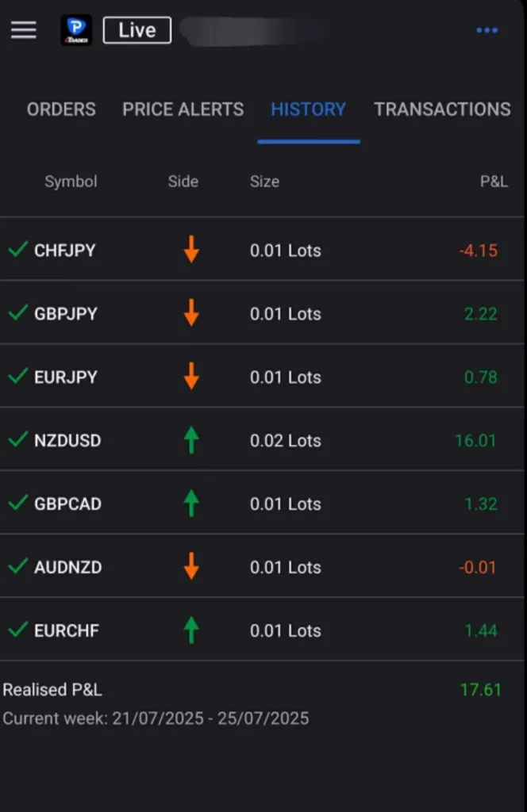The image size is (527, 812).
Task: Tap the GBPCAD green up arrow
Action: [191, 504]
